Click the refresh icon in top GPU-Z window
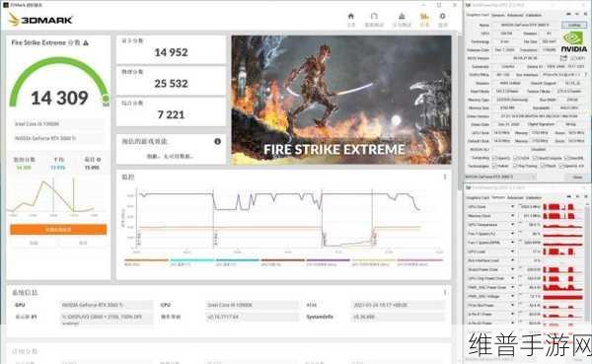 [x=577, y=15]
